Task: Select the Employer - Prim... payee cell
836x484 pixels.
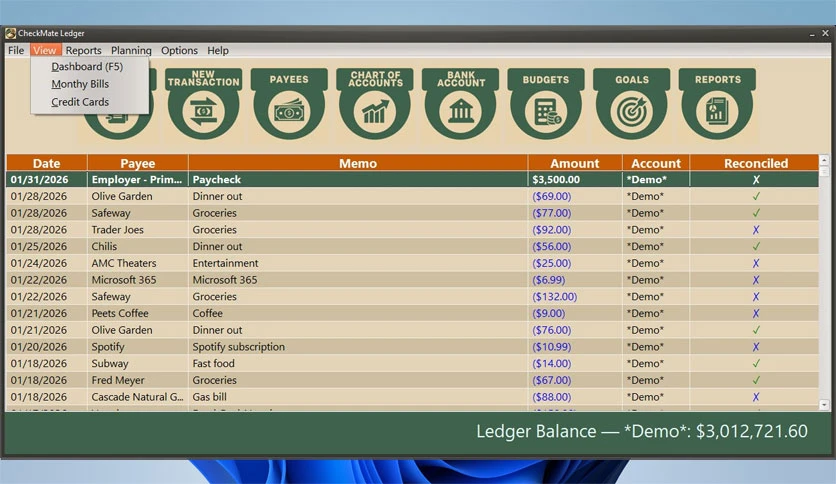Action: click(x=138, y=180)
